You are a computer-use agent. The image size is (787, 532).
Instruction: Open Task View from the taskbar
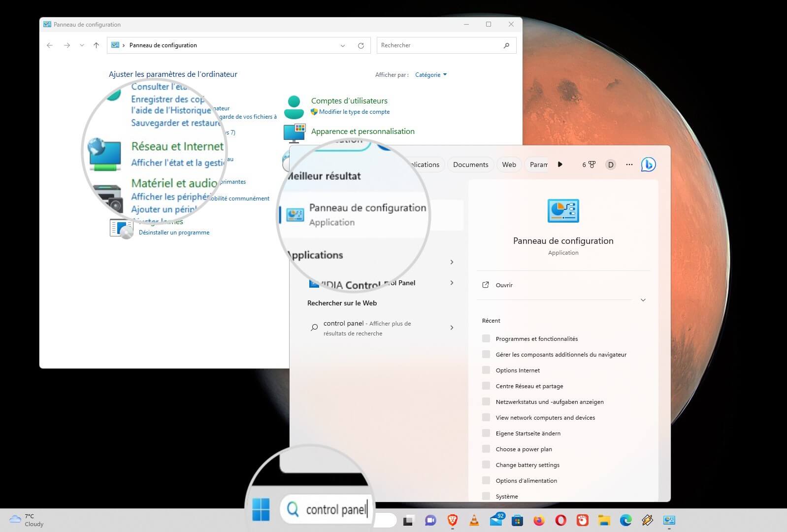[x=408, y=521]
